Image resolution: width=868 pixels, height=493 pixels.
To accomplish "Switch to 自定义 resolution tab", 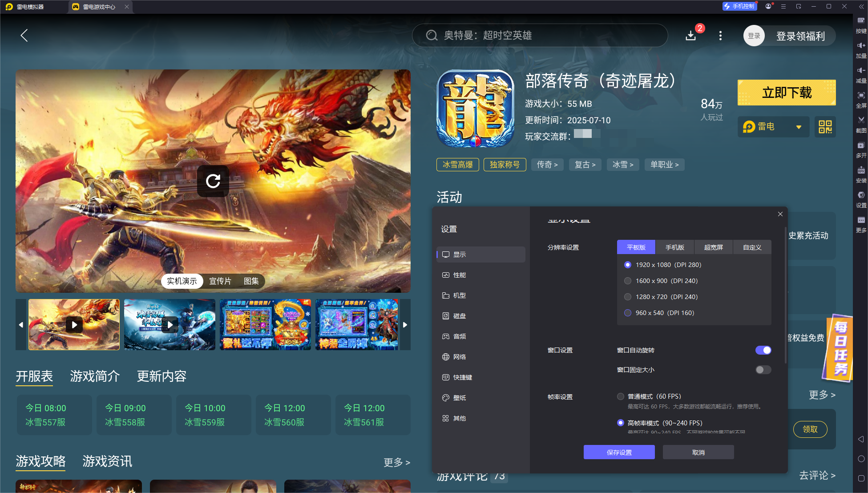I will tap(752, 247).
